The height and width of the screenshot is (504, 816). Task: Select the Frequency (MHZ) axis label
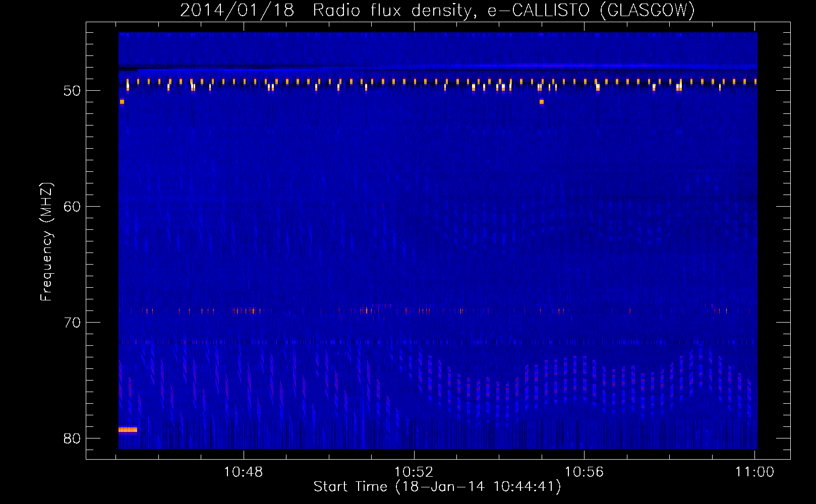tap(46, 242)
